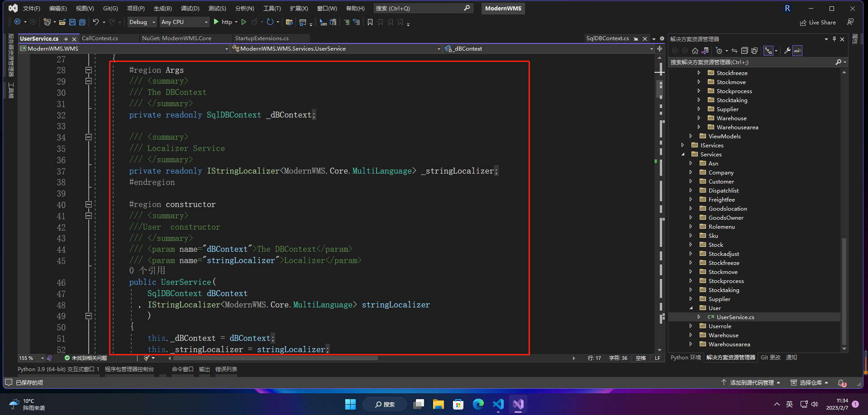Screen dimensions: 868x415
Task: Open Visual Studio Code from taskbar
Action: point(498,404)
